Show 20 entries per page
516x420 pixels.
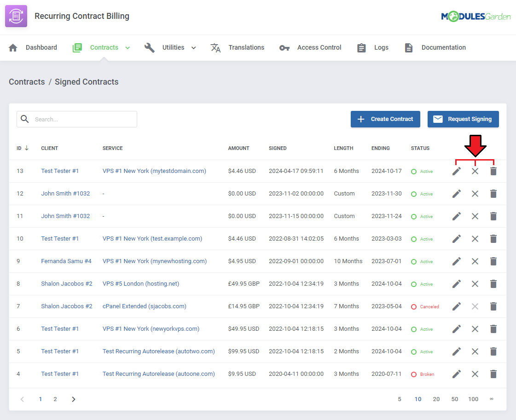(436, 399)
